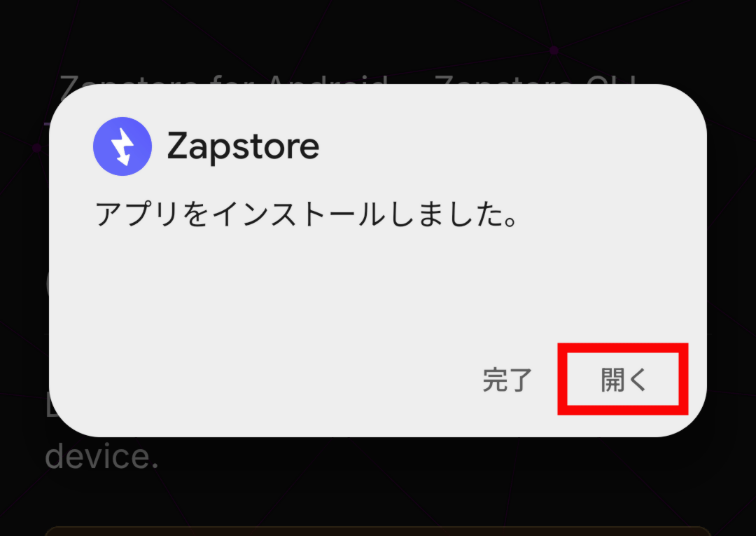Tap the purple node dot above the dialog

(x=554, y=50)
